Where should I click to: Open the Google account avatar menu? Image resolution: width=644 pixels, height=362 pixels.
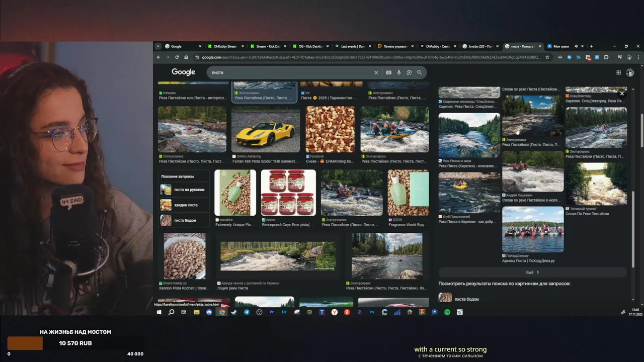pyautogui.click(x=630, y=72)
